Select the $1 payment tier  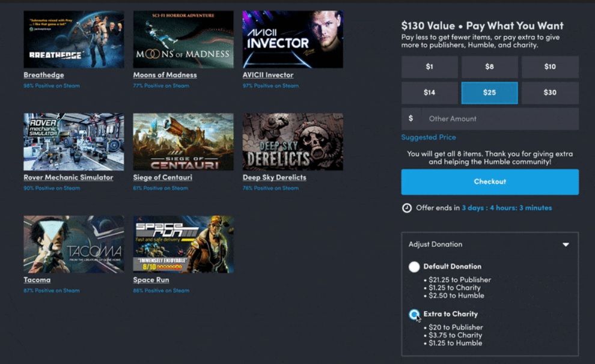(429, 67)
